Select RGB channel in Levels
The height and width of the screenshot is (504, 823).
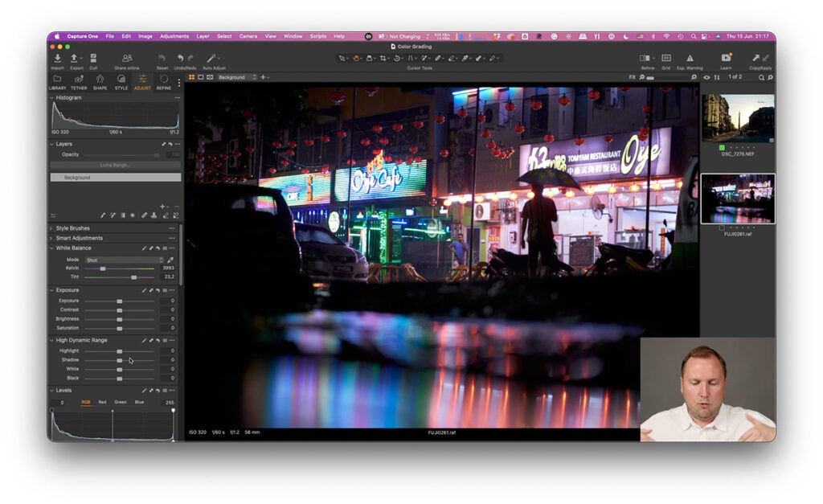tap(85, 402)
